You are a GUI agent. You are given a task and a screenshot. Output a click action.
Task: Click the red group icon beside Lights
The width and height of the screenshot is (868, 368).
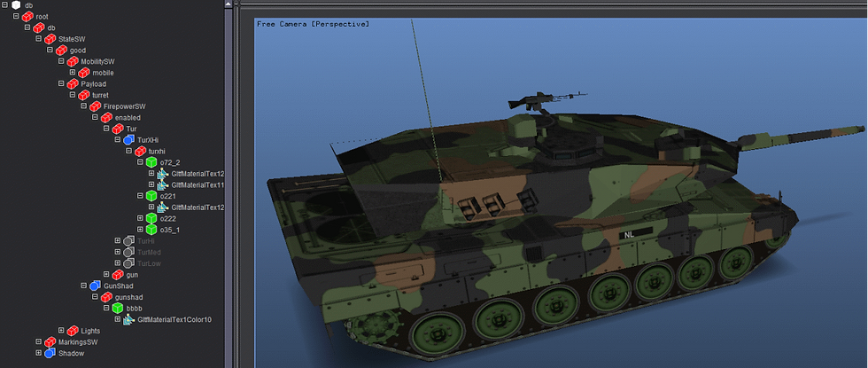point(72,330)
